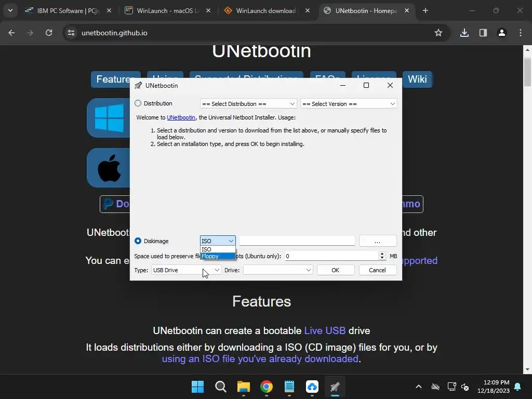Follow the Live USB link
Screen dimensions: 532x399
(325, 330)
